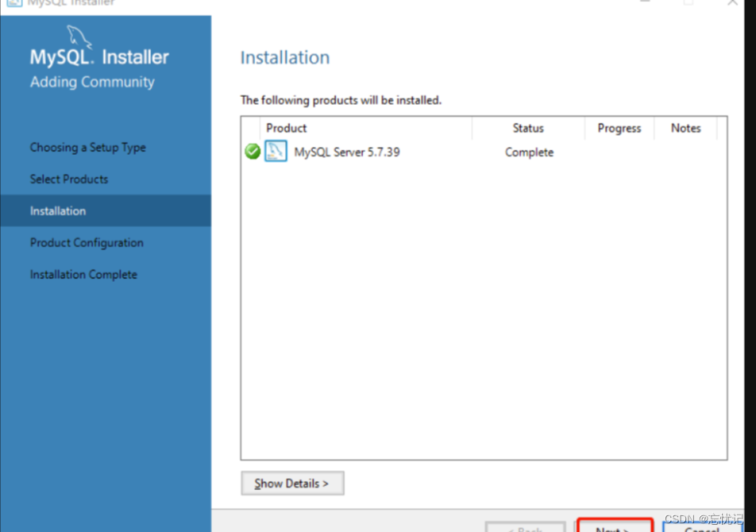Select the Installation step in sidebar

[106, 210]
